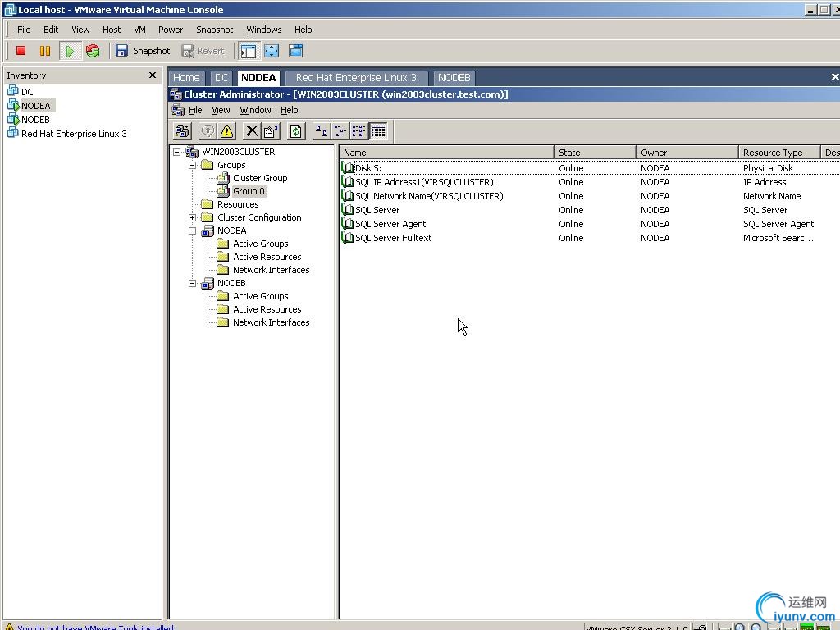Sort by the Owner column header
840x630 pixels.
(687, 153)
